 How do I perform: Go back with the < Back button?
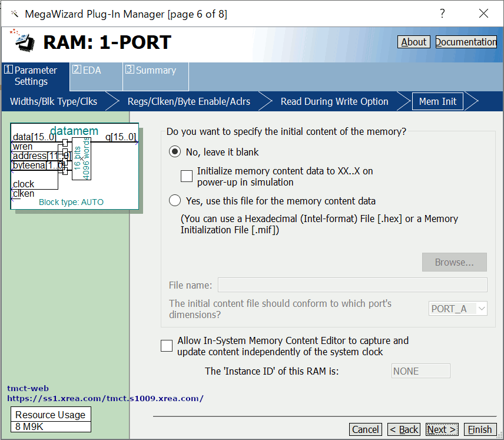tap(404, 429)
